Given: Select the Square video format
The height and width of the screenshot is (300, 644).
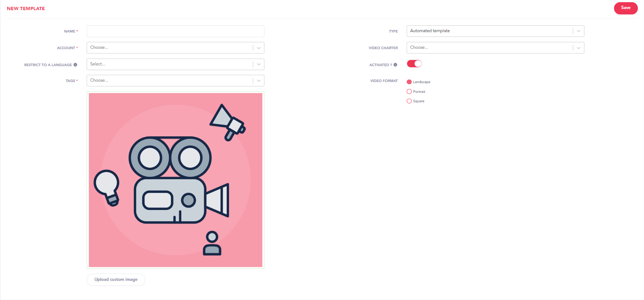Looking at the screenshot, I should click(409, 101).
